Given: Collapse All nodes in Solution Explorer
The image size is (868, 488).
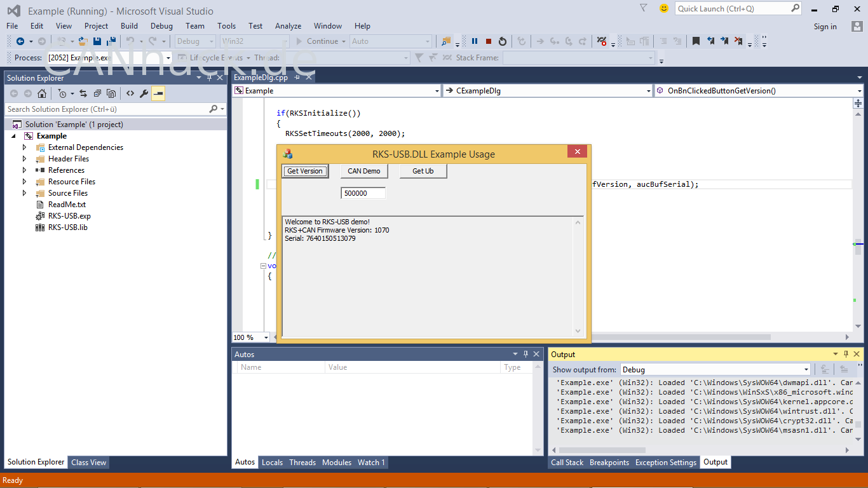Looking at the screenshot, I should pos(97,93).
